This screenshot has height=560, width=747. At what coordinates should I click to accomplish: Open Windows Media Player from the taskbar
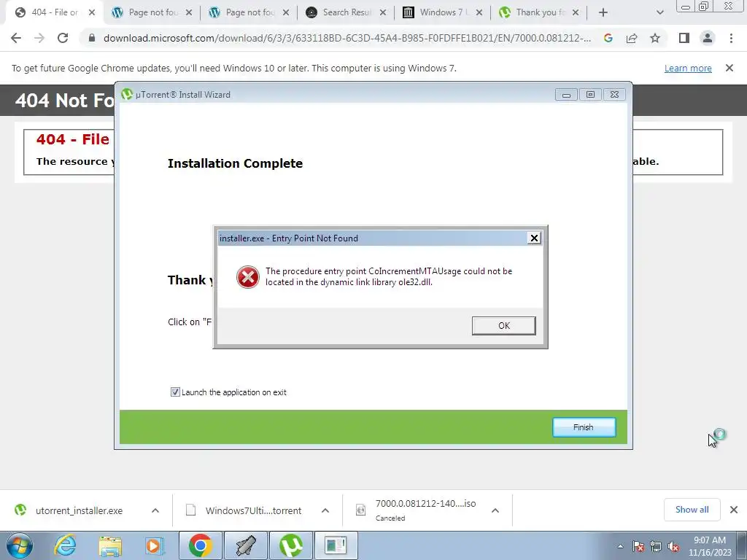(x=155, y=545)
